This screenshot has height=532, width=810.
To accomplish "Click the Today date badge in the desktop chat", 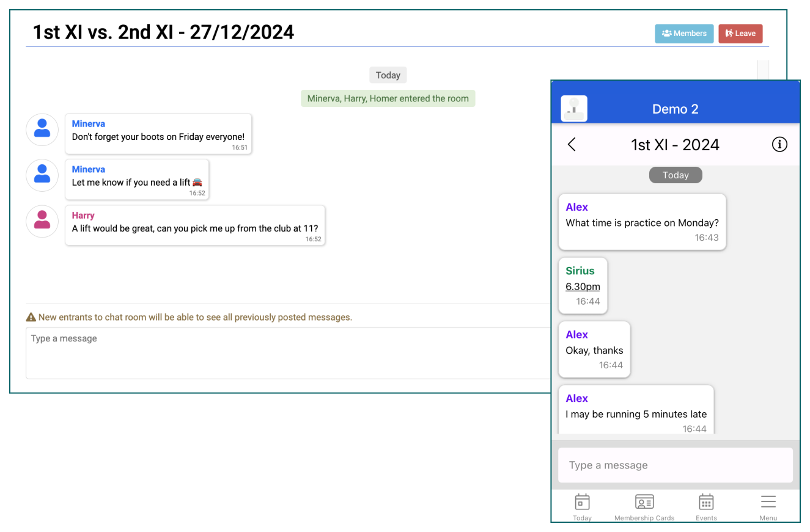I will coord(388,75).
